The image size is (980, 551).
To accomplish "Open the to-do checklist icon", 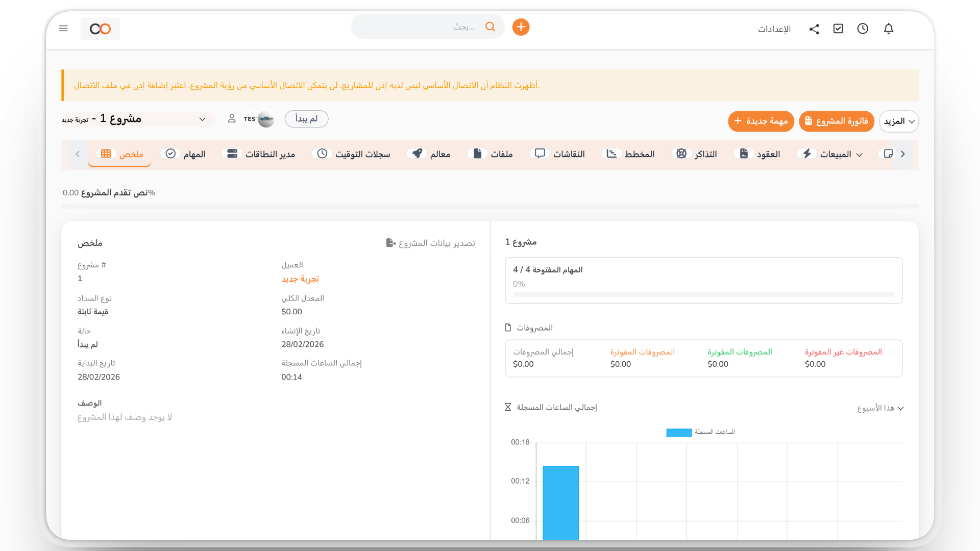I will click(x=838, y=29).
